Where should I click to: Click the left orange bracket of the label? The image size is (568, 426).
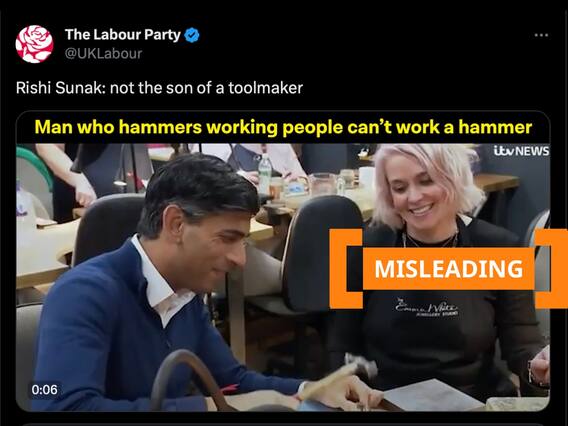346,268
